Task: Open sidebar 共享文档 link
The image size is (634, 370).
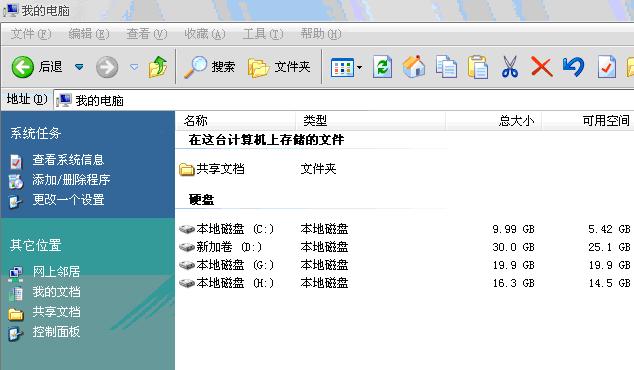Action: coord(56,312)
